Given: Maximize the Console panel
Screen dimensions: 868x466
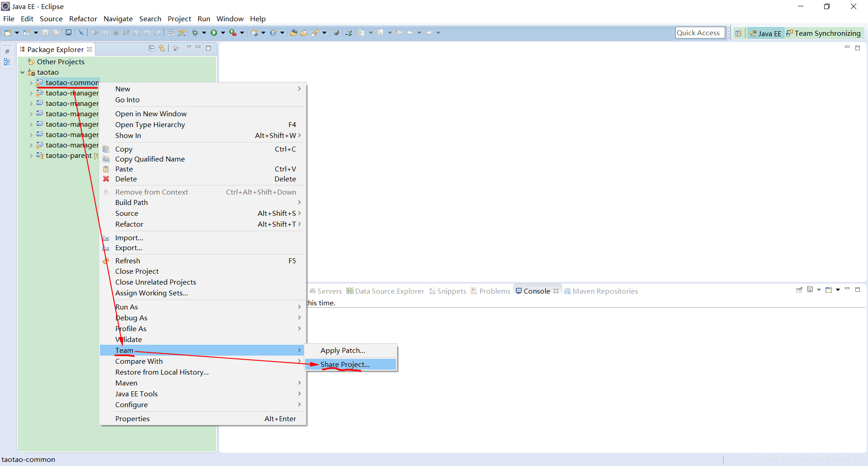Looking at the screenshot, I should 858,290.
